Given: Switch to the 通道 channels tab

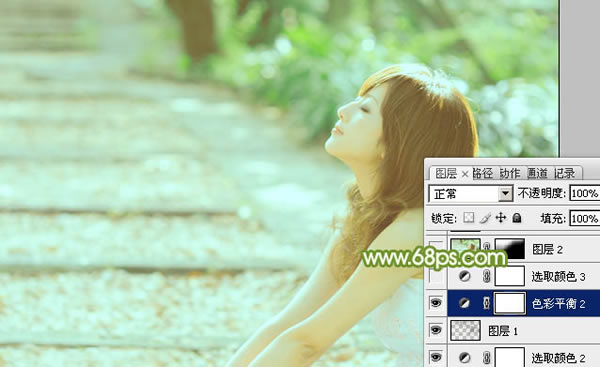Looking at the screenshot, I should click(x=537, y=174).
